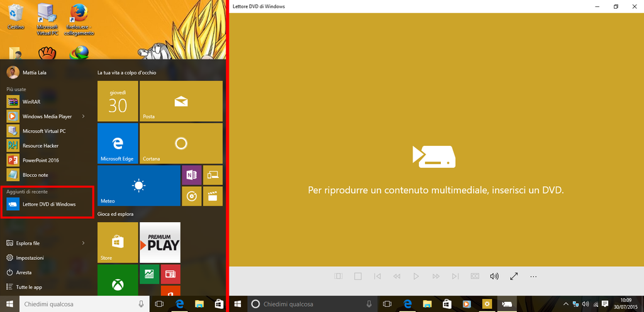644x312 pixels.
Task: Expand the Esplora file jump list chevron
Action: pyautogui.click(x=84, y=243)
